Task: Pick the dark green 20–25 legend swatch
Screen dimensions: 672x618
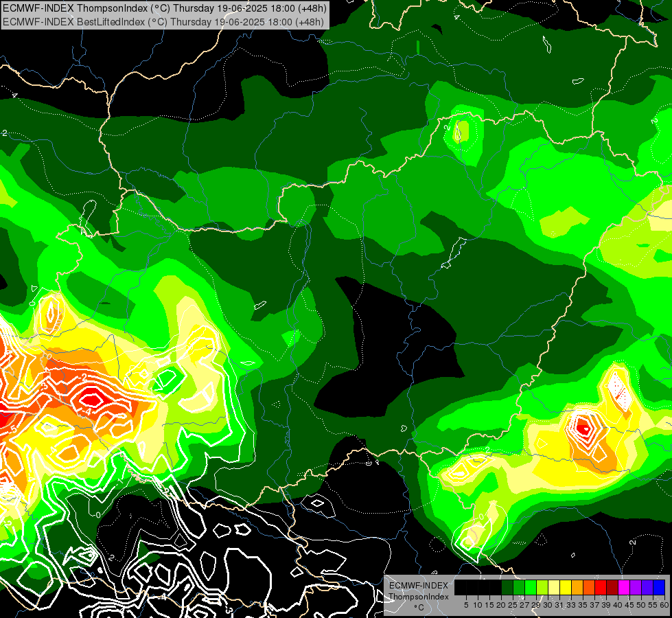Action: pos(507,588)
